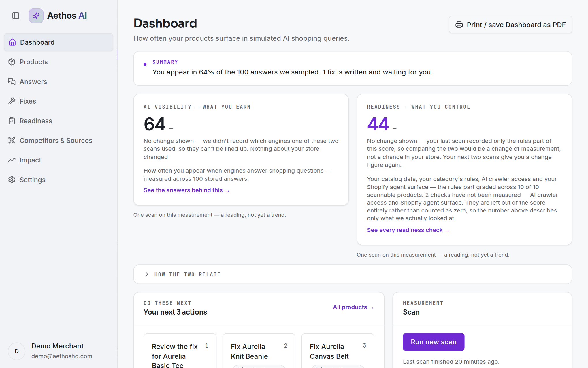This screenshot has height=368, width=588.
Task: Click the printer icon in PDF button
Action: pyautogui.click(x=459, y=25)
